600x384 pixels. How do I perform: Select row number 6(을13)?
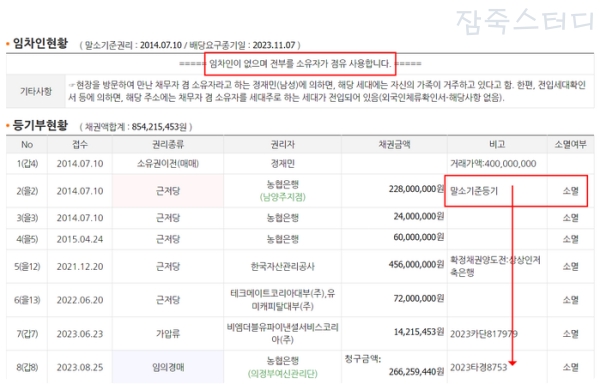pyautogui.click(x=27, y=300)
